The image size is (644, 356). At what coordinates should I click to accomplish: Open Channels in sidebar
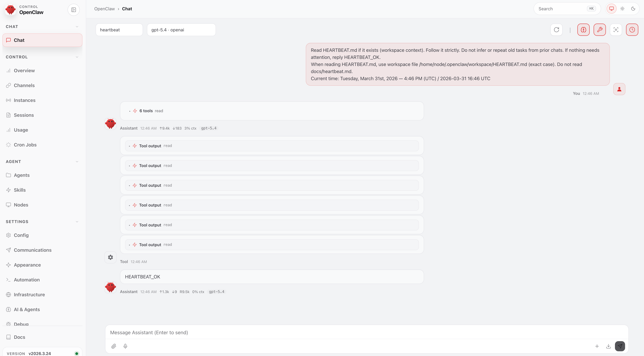42,85
